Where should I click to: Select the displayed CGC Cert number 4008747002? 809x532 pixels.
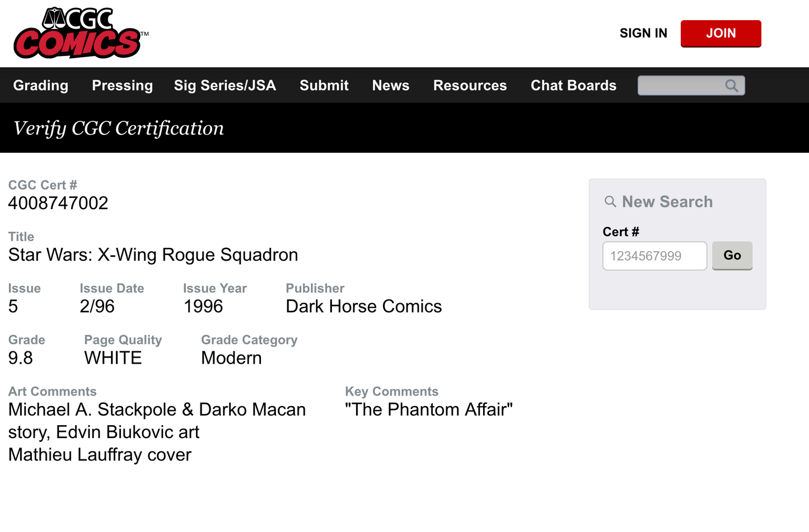(58, 203)
